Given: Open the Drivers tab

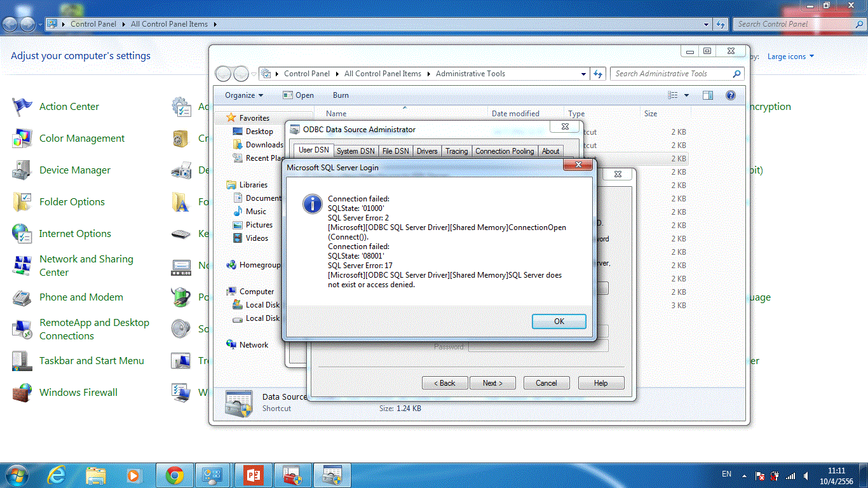Looking at the screenshot, I should 427,151.
